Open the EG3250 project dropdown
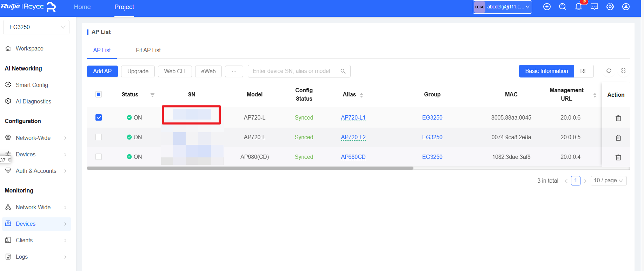 [x=36, y=27]
